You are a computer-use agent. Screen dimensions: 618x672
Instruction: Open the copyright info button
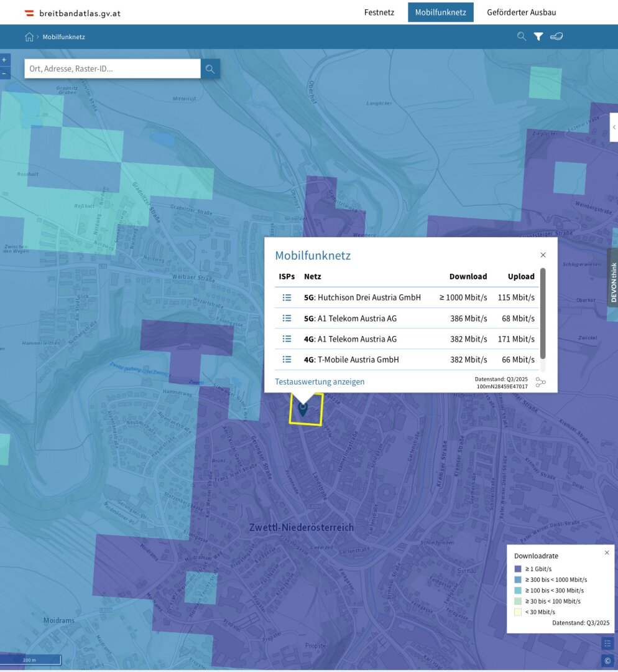tap(607, 661)
